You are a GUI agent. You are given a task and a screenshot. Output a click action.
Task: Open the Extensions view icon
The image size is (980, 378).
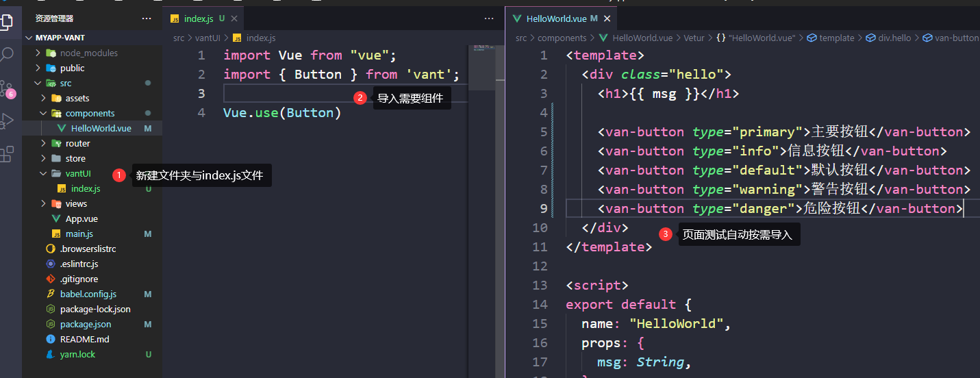click(8, 154)
